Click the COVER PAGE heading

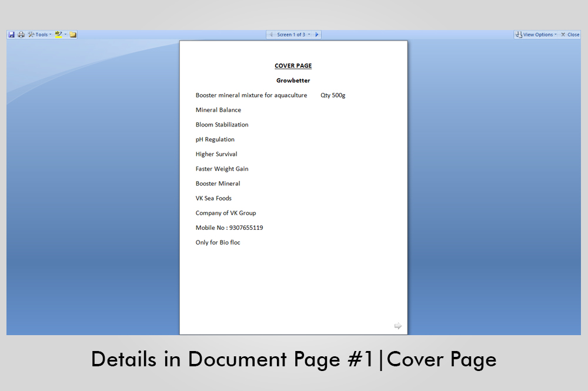pyautogui.click(x=293, y=66)
